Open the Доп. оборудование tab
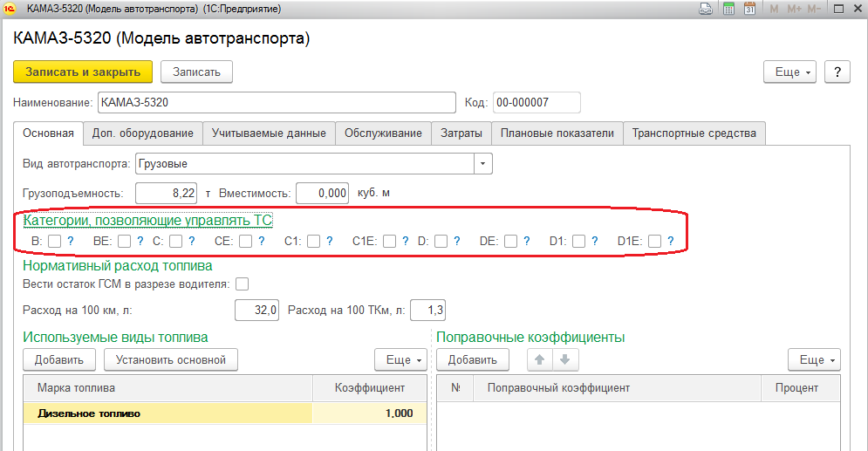This screenshot has width=868, height=451. (x=143, y=133)
